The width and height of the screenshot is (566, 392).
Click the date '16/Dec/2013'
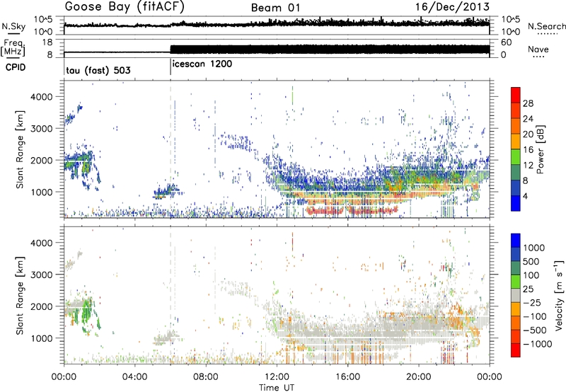point(452,7)
